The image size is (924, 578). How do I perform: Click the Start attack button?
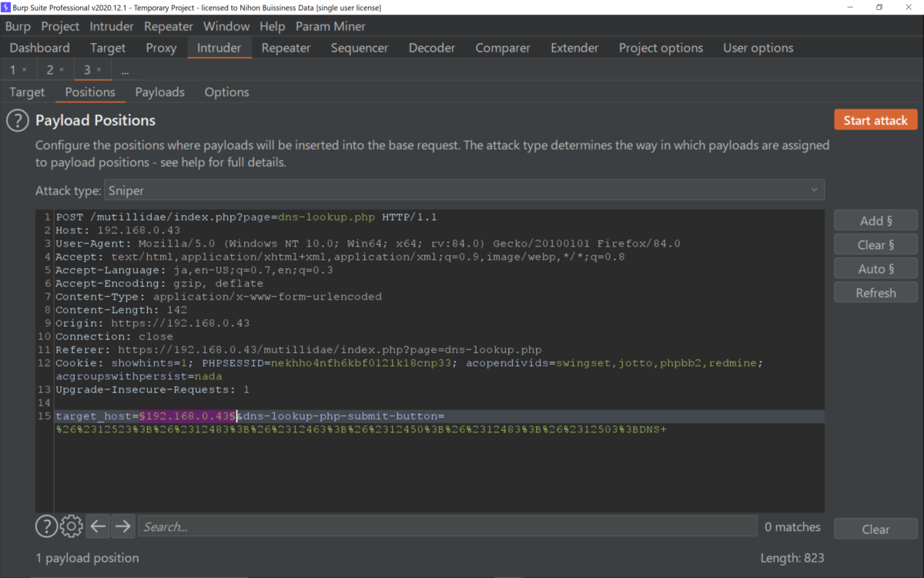coord(875,120)
